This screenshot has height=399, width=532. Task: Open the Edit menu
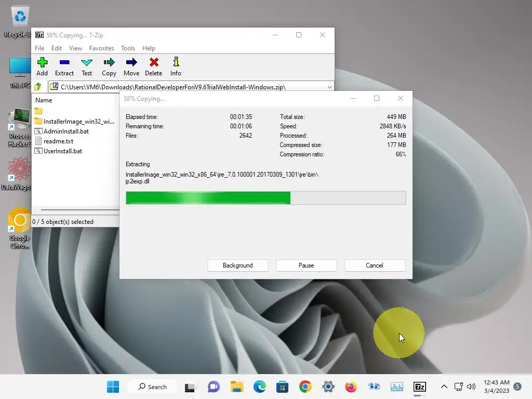coord(56,48)
